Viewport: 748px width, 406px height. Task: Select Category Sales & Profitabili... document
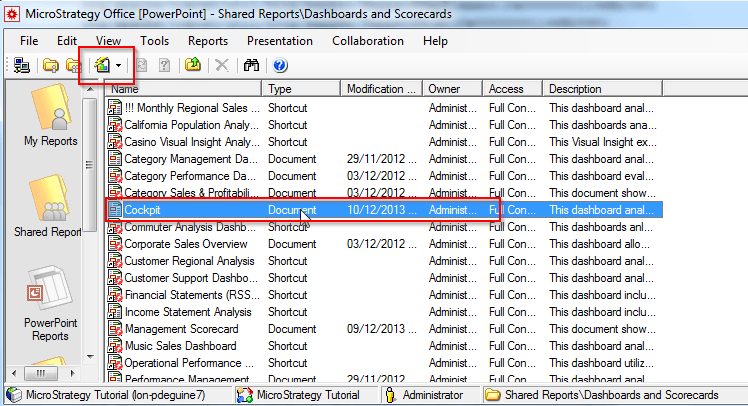pyautogui.click(x=384, y=193)
